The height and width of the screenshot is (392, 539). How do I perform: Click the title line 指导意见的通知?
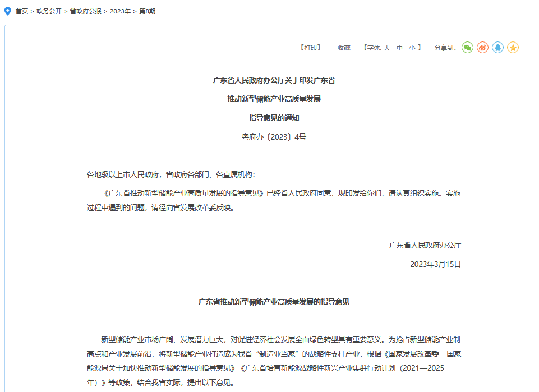tap(274, 118)
